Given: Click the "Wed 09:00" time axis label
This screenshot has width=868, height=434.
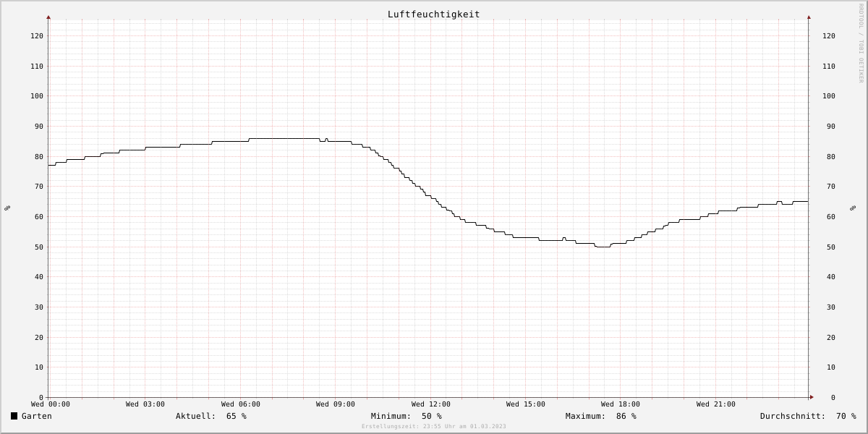Looking at the screenshot, I should 336,404.
